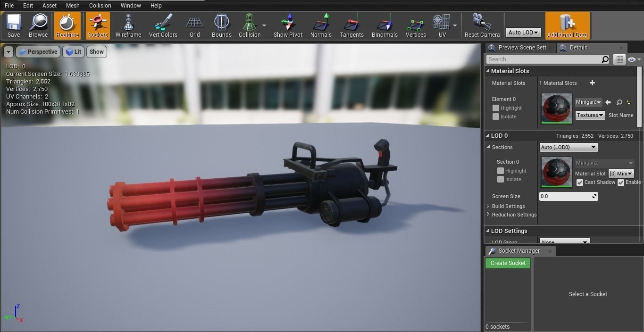Open the Lit view mode menu

coord(73,52)
